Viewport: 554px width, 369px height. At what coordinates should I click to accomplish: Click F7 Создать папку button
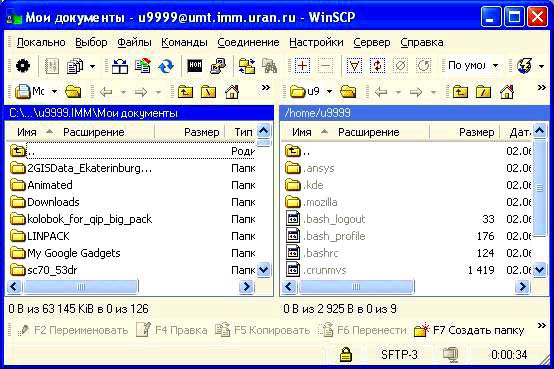point(469,330)
